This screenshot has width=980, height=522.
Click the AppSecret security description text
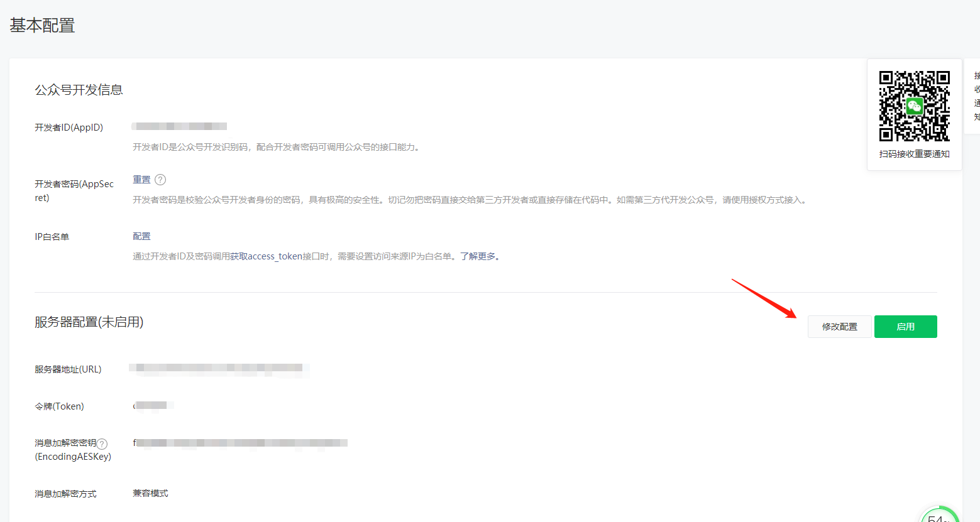470,200
